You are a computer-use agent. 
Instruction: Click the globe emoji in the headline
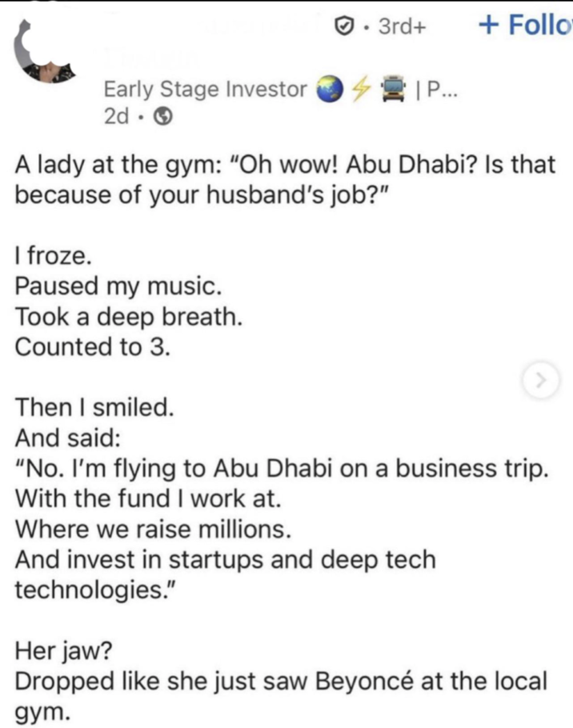tap(328, 89)
